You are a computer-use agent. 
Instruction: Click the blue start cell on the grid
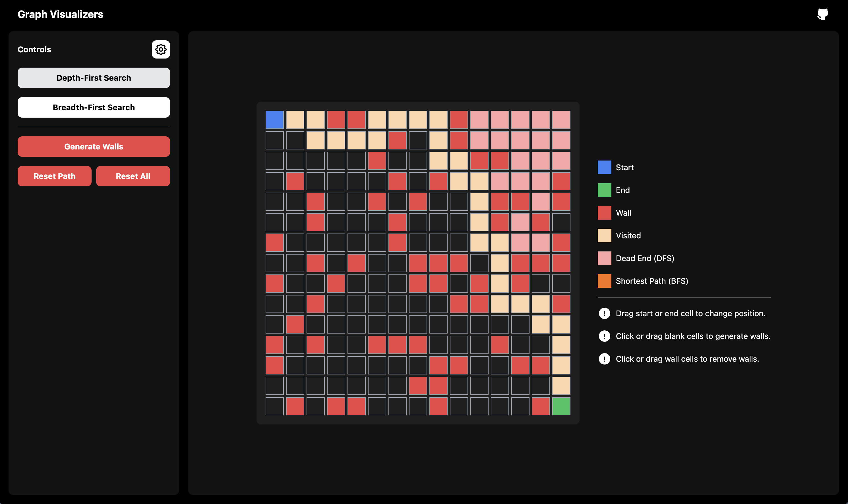275,119
